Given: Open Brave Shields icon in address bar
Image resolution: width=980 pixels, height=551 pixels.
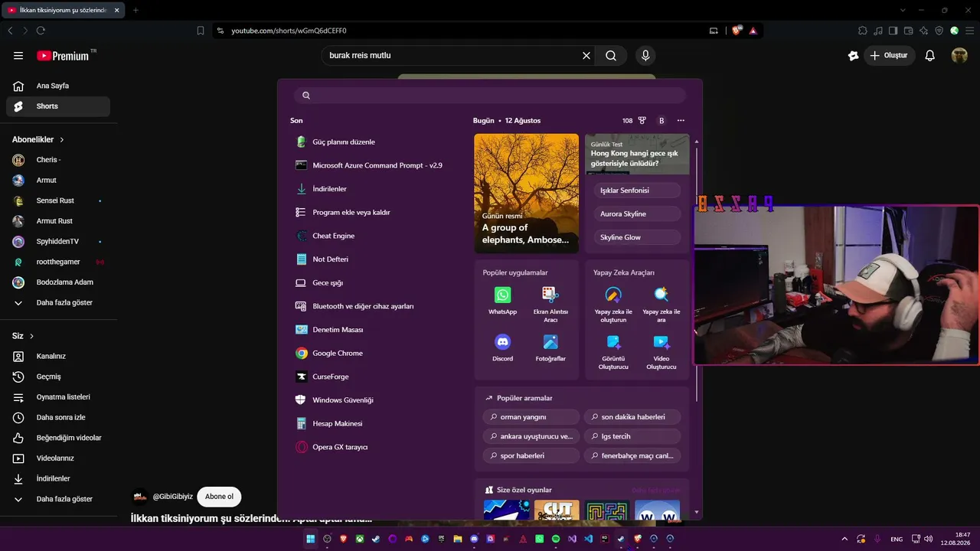Looking at the screenshot, I should coord(737,31).
